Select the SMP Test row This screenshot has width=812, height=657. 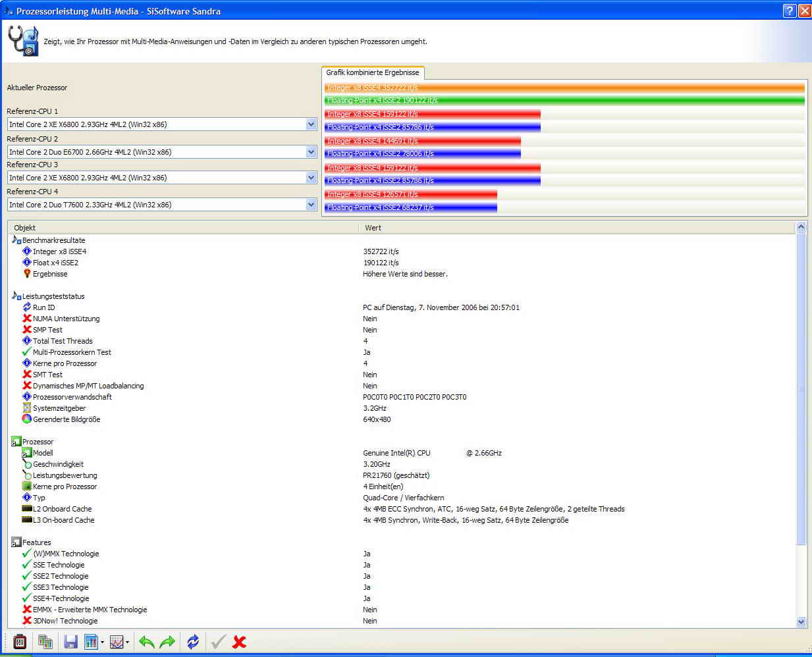click(402, 330)
